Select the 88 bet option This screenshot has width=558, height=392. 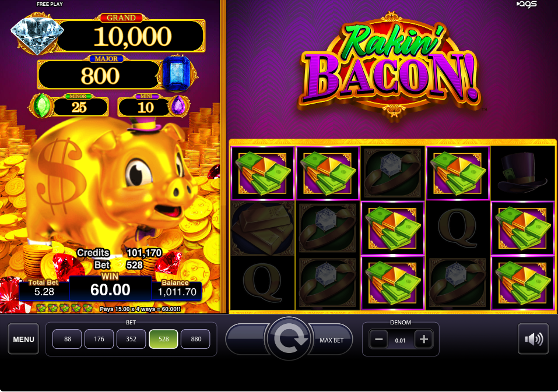pos(67,339)
